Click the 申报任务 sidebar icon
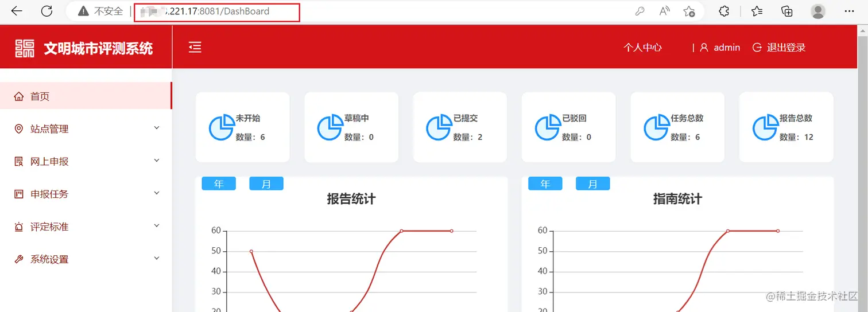Screen dimensions: 868x312 [19, 194]
